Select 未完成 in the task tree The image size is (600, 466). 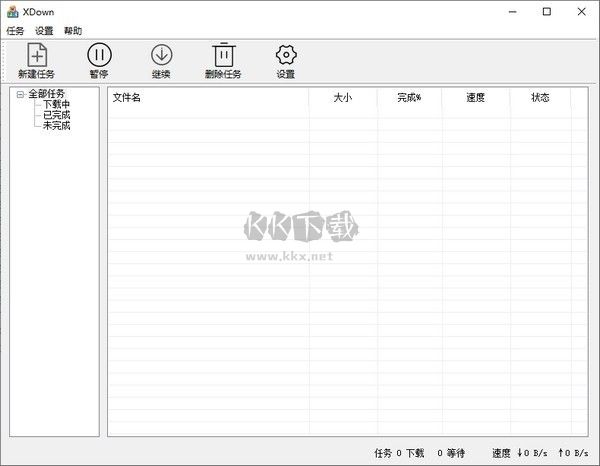[56, 127]
